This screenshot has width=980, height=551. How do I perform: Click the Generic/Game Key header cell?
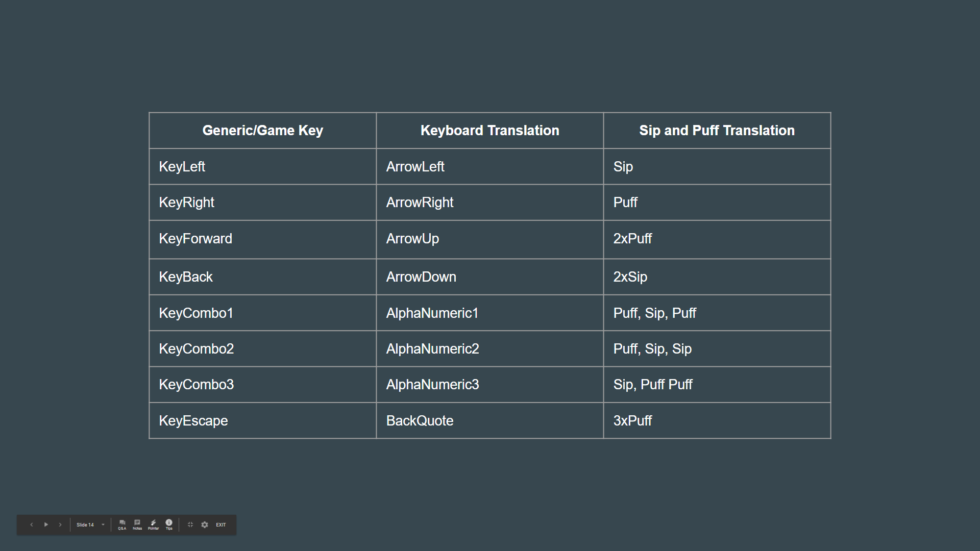coord(262,131)
